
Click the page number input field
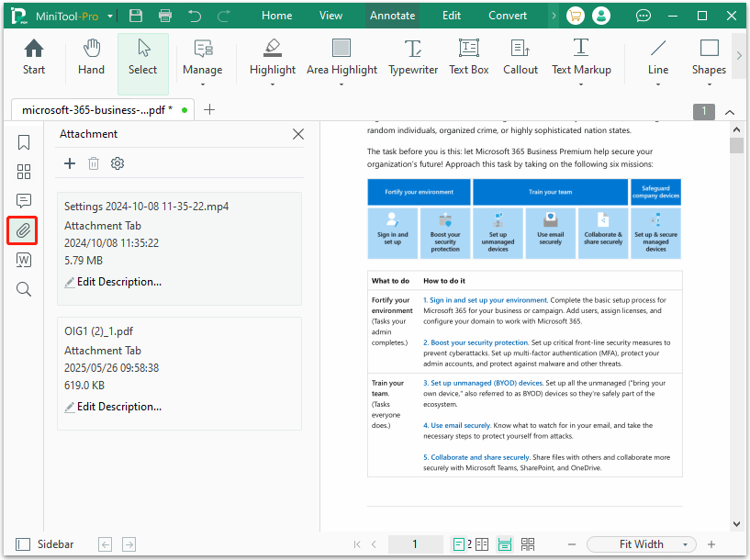(415, 544)
